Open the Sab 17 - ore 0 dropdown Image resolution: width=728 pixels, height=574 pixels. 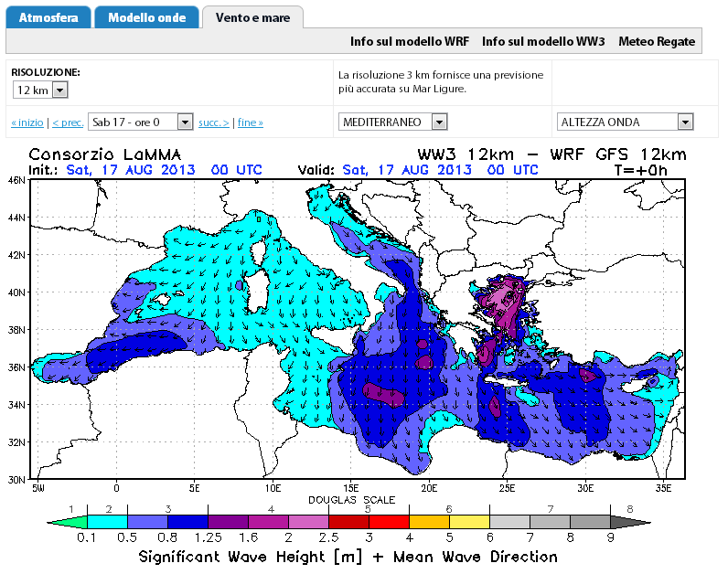pos(140,122)
